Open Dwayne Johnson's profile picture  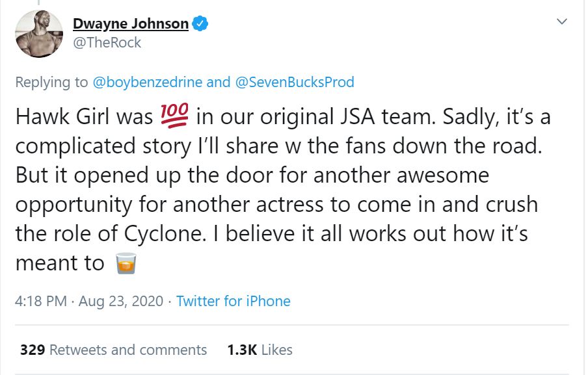pyautogui.click(x=38, y=34)
